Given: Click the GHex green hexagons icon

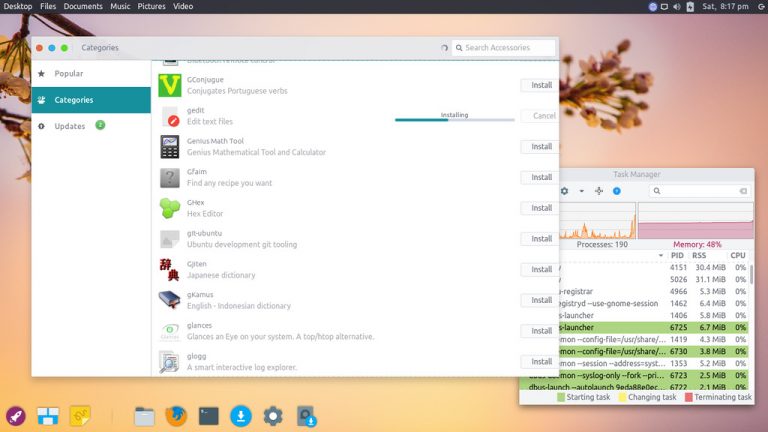Looking at the screenshot, I should pos(169,208).
